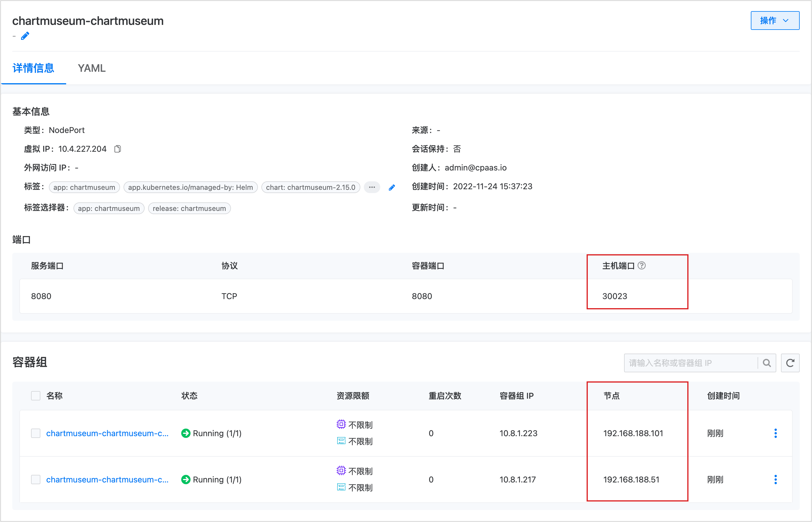Click node IP 192.168.188.101
The height and width of the screenshot is (522, 812).
point(633,433)
